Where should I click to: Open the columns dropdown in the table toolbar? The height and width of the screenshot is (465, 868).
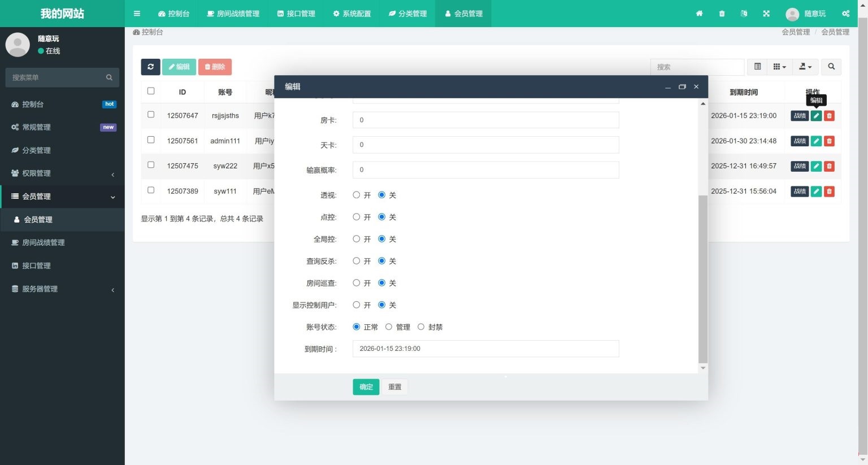click(779, 66)
